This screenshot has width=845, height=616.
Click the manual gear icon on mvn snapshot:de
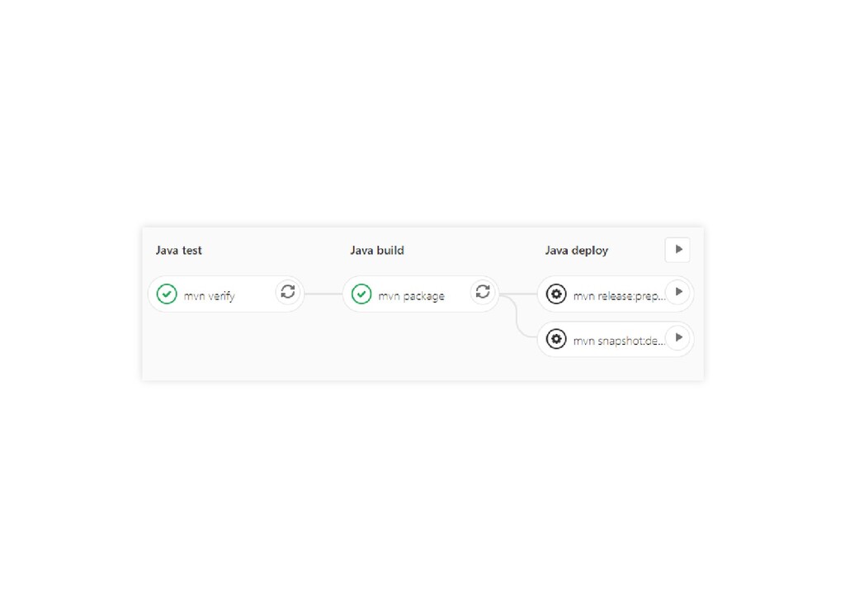point(556,339)
